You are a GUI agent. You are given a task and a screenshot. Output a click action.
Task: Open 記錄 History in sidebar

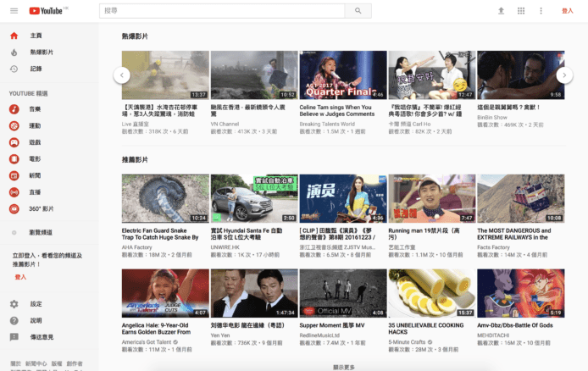pyautogui.click(x=36, y=69)
